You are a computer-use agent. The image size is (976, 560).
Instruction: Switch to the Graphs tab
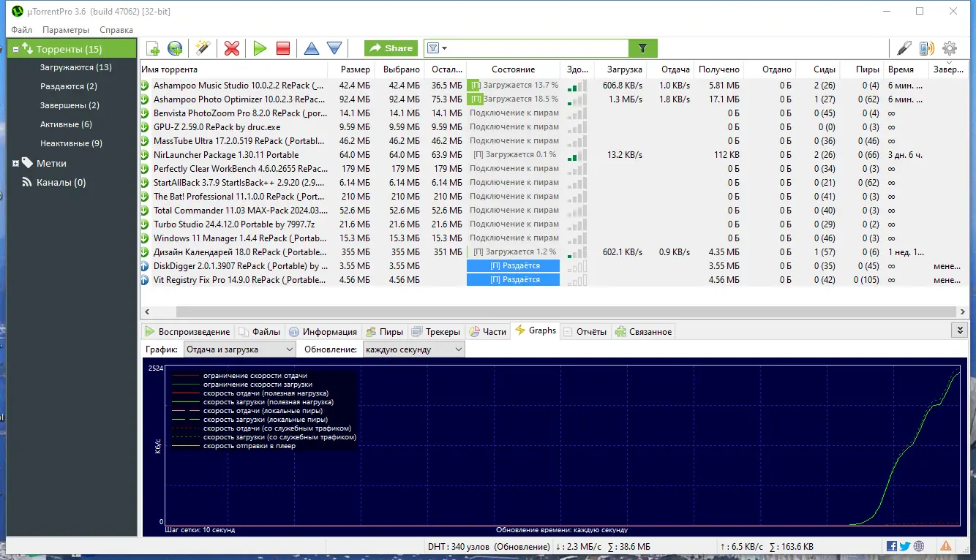[536, 330]
